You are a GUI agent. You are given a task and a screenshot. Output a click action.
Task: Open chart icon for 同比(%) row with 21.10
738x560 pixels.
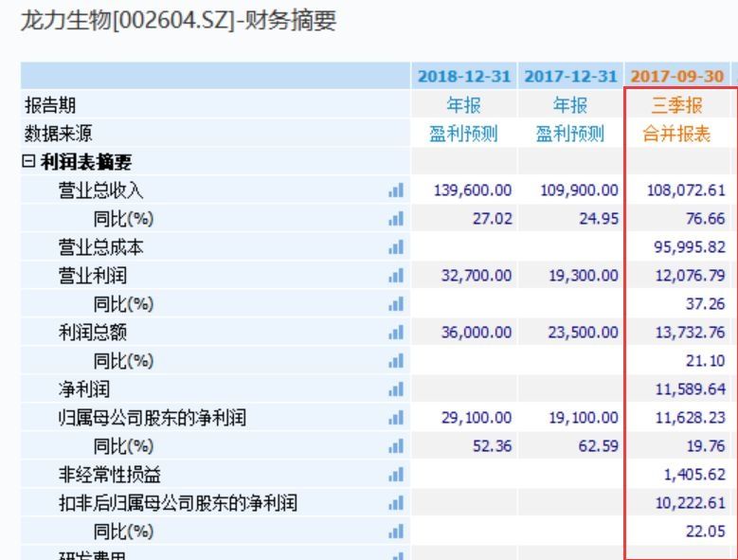[396, 360]
